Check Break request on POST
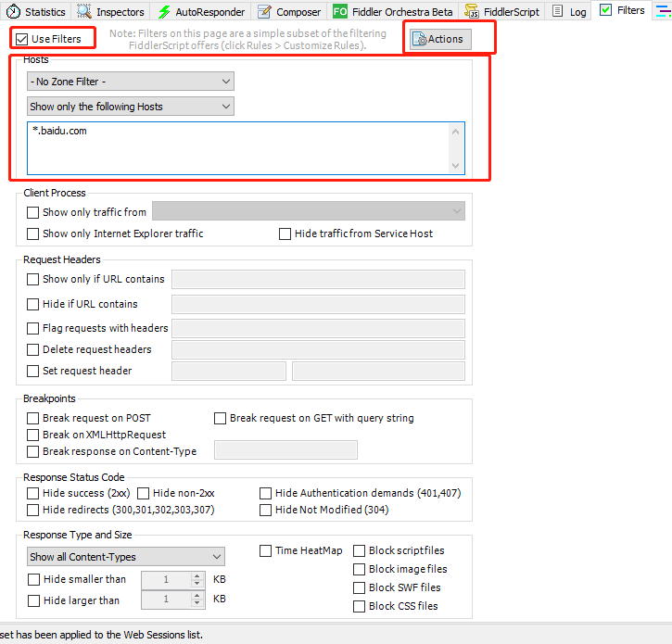The image size is (672, 644). tap(33, 418)
